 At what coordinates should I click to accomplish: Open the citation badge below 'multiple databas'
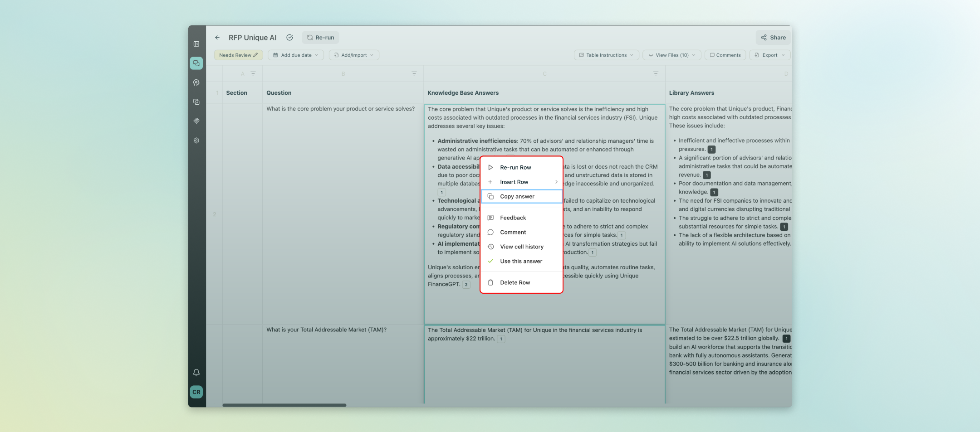coord(441,193)
